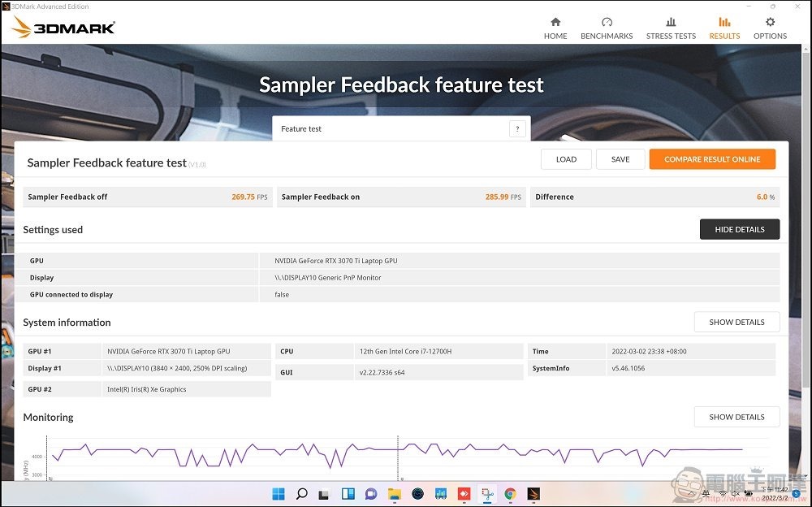Open the Chat taskbar icon
Viewport: 812px width, 507px height.
coord(371,494)
